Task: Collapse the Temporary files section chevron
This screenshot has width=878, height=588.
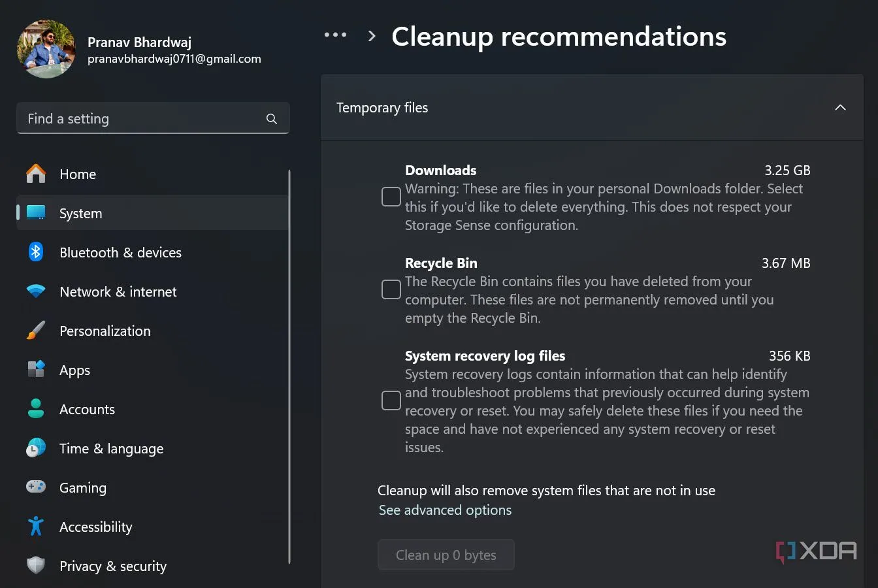Action: pos(840,108)
